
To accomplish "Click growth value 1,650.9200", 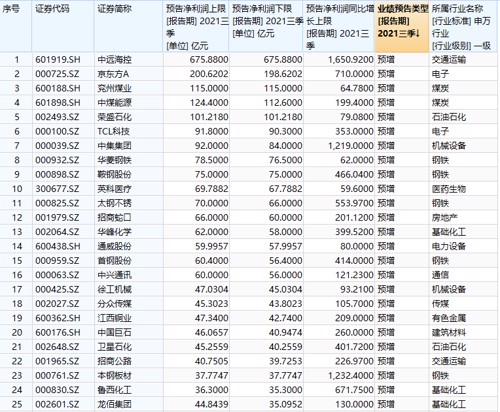I will tap(351, 60).
